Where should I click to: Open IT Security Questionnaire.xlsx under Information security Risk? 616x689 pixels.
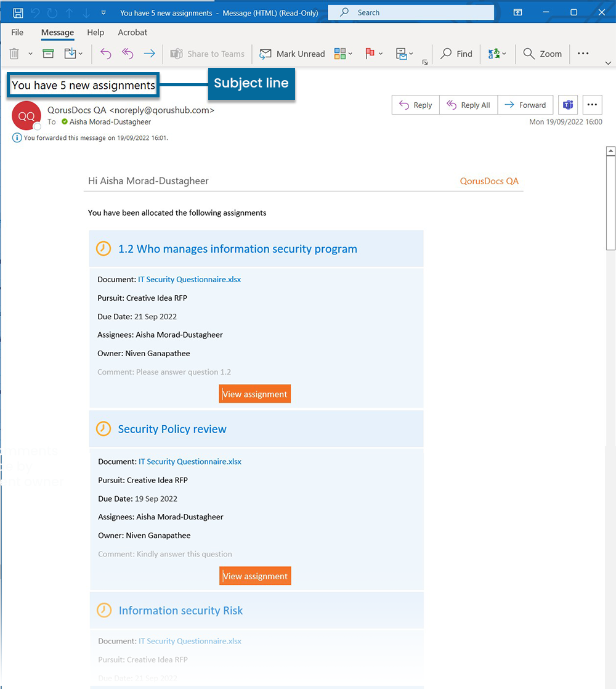[x=190, y=641]
